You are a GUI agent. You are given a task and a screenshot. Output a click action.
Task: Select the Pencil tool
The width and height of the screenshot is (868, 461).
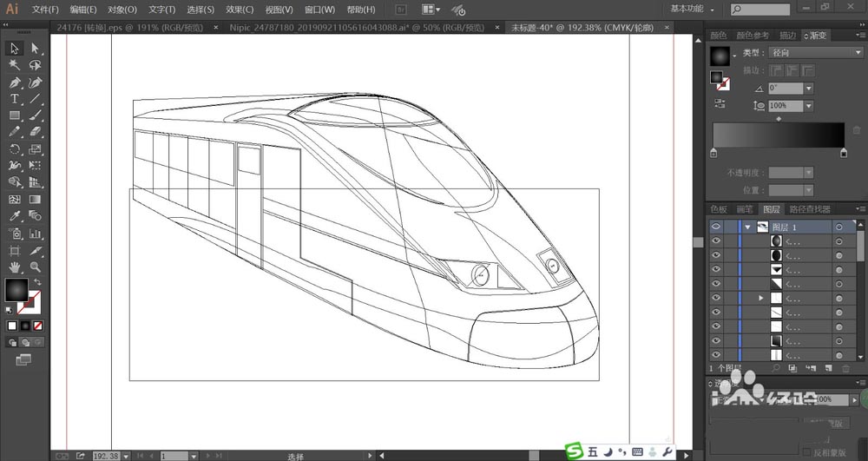coord(15,132)
